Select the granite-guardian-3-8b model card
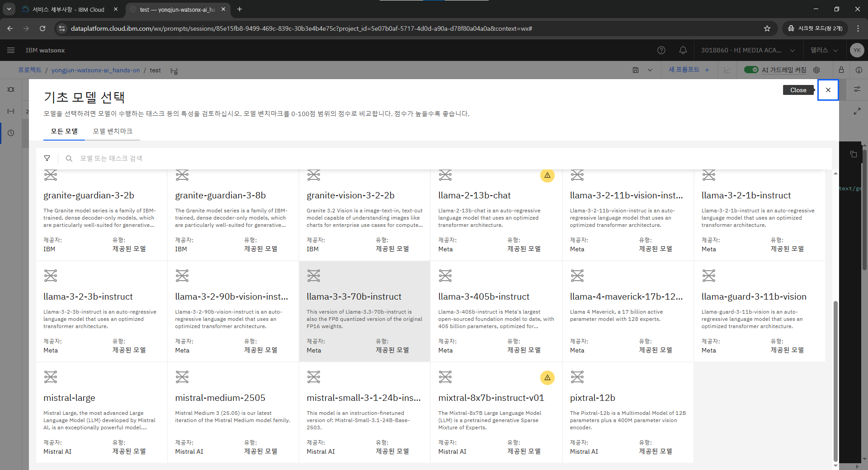 233,215
